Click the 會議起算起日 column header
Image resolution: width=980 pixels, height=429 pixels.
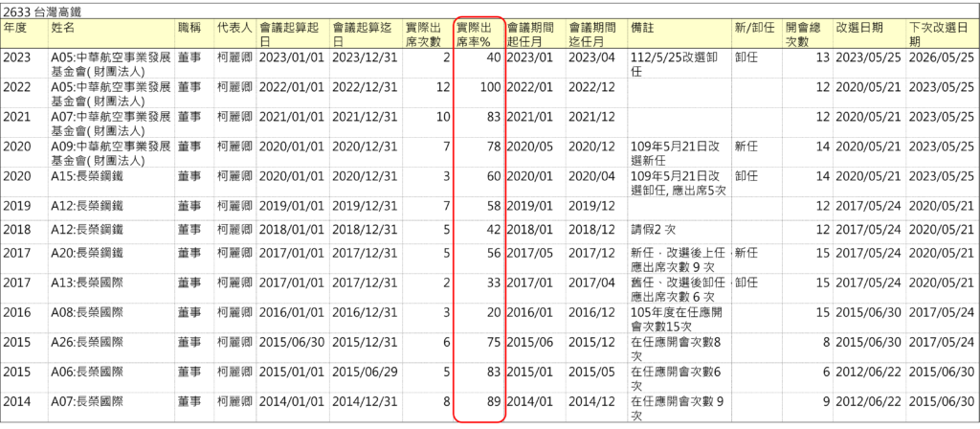pos(294,34)
